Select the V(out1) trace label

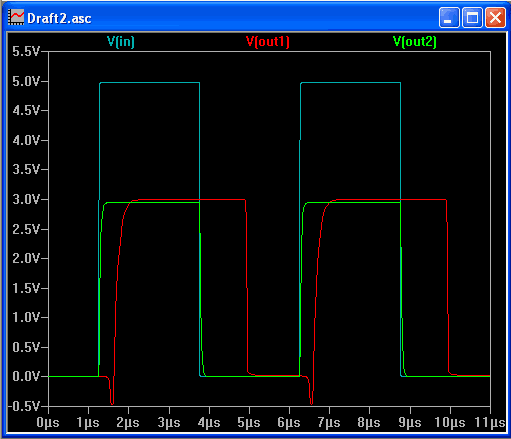click(268, 42)
